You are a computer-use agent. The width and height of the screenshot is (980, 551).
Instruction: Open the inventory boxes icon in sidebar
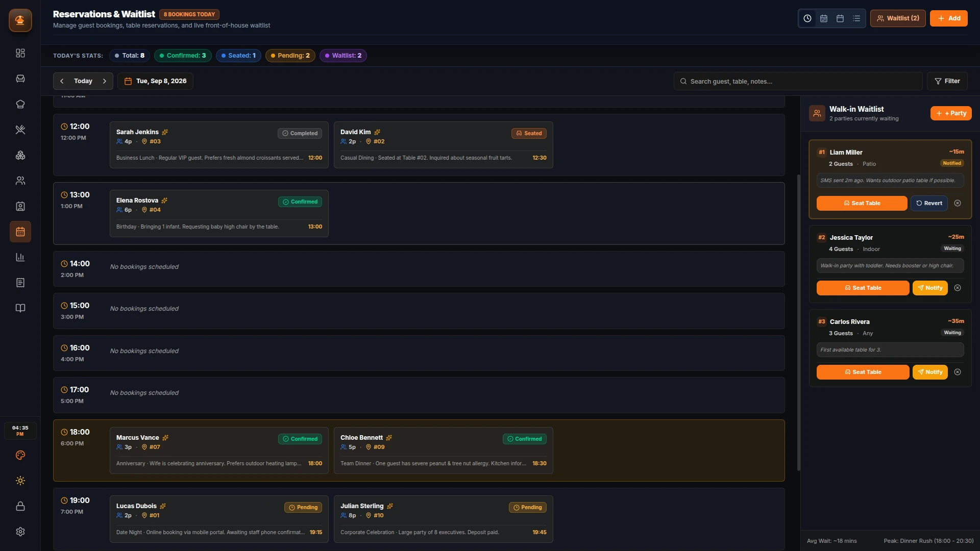[x=20, y=155]
